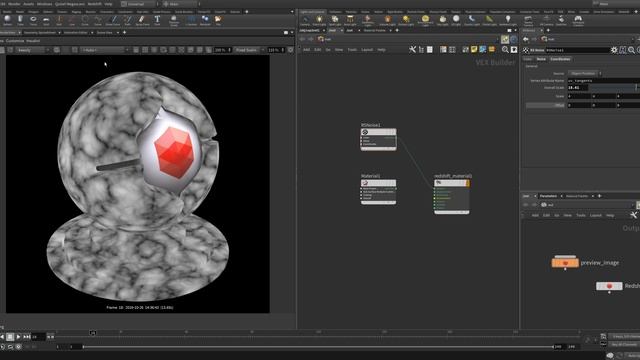The height and width of the screenshot is (360, 640).
Task: Select the RSNoise1 node
Action: point(378,139)
